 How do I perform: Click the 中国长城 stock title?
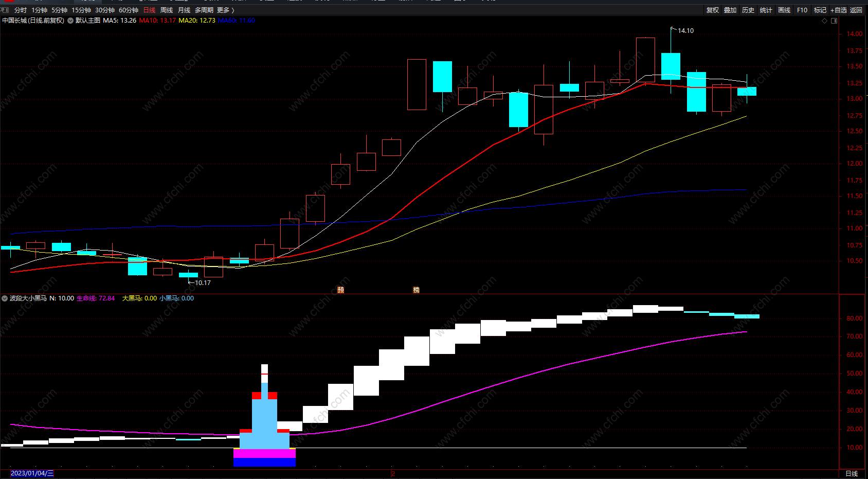[x=33, y=21]
